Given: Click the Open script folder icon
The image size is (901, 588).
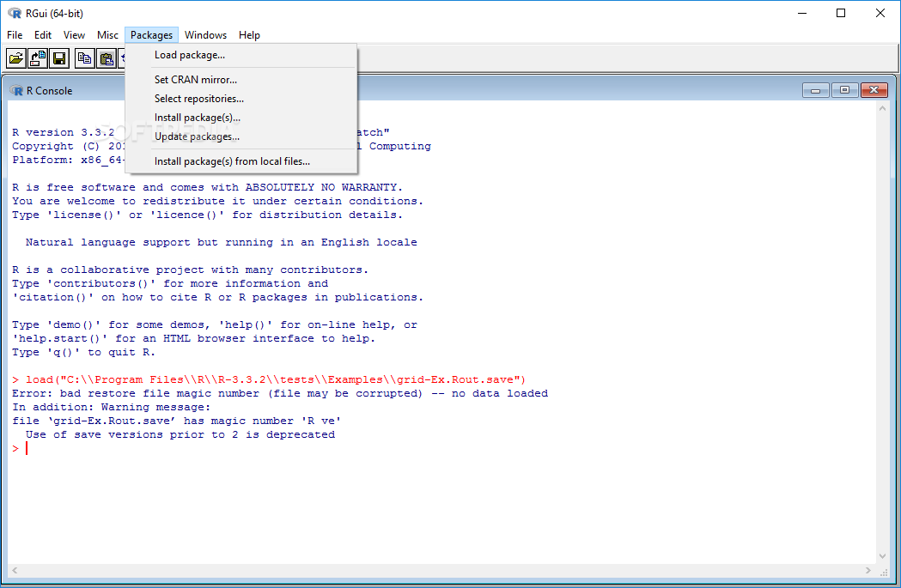Looking at the screenshot, I should point(16,58).
